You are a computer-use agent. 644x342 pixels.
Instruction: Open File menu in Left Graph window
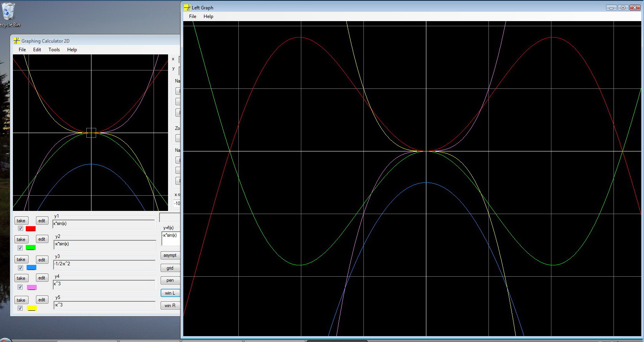point(193,16)
